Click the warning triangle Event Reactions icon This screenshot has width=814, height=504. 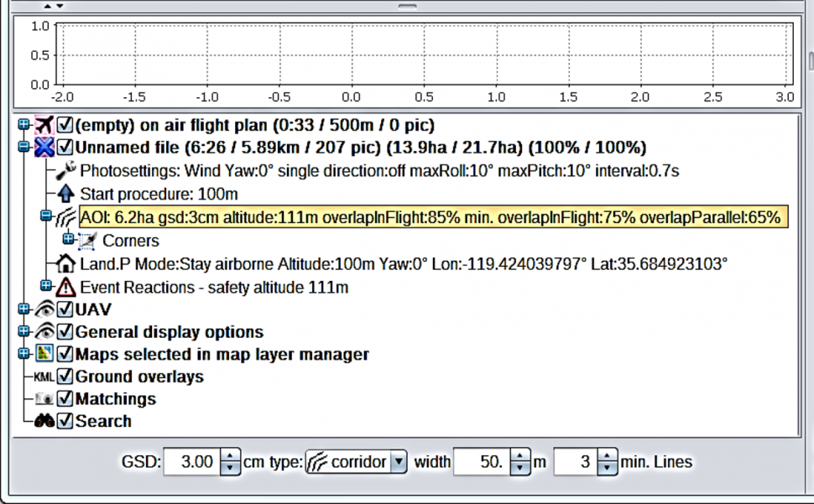[x=66, y=288]
